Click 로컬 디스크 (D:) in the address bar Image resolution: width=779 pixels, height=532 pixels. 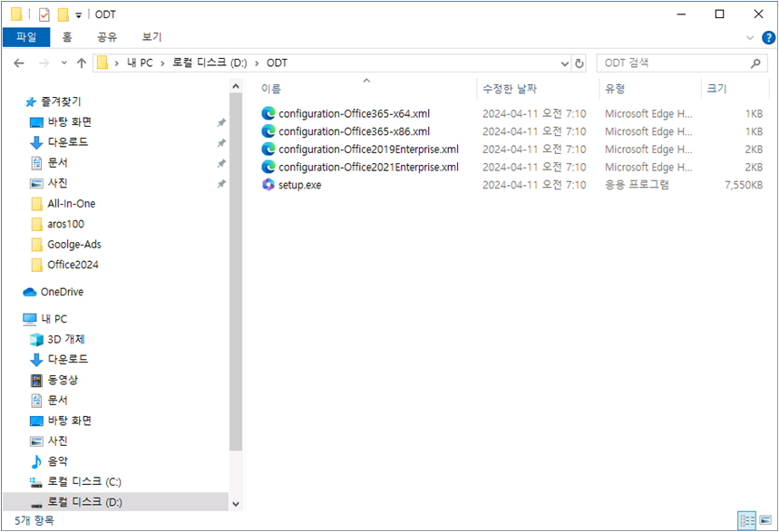coord(209,63)
